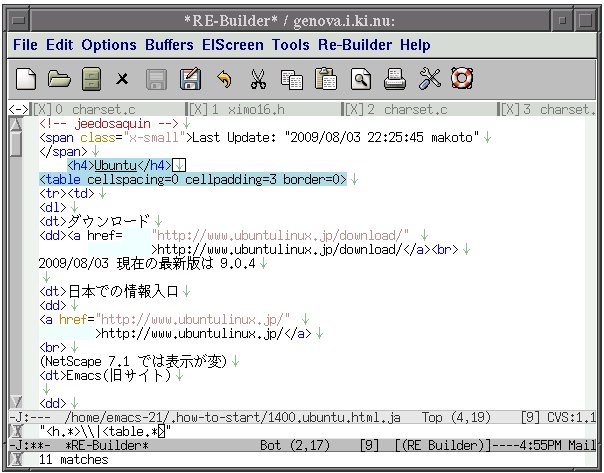Click the quoted ubuntulinux.jp/download/ href string

[280, 235]
